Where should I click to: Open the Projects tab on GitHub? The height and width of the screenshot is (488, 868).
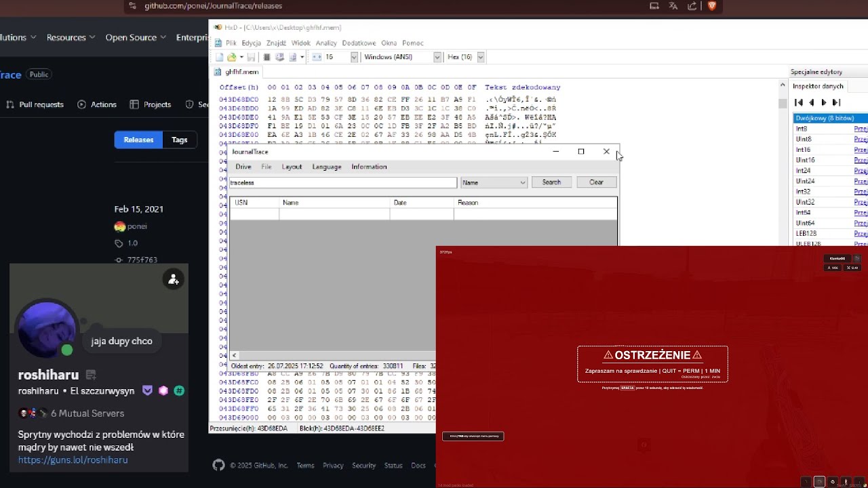pos(151,104)
